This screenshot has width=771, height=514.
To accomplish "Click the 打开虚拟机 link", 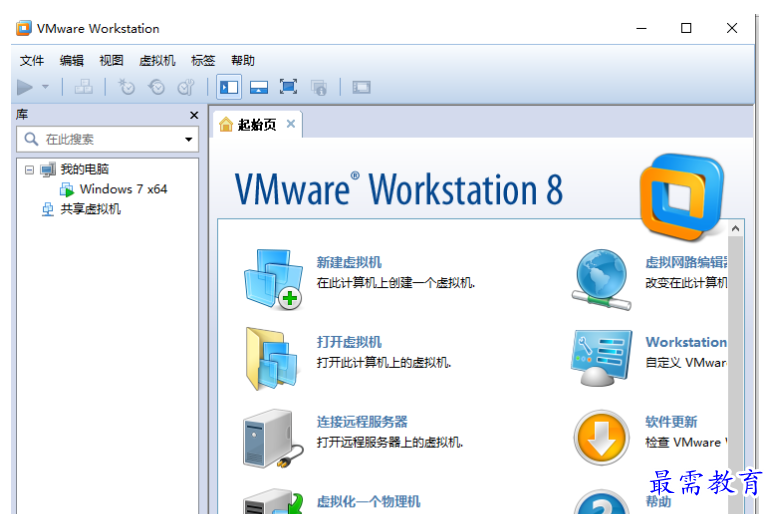I will click(x=349, y=342).
